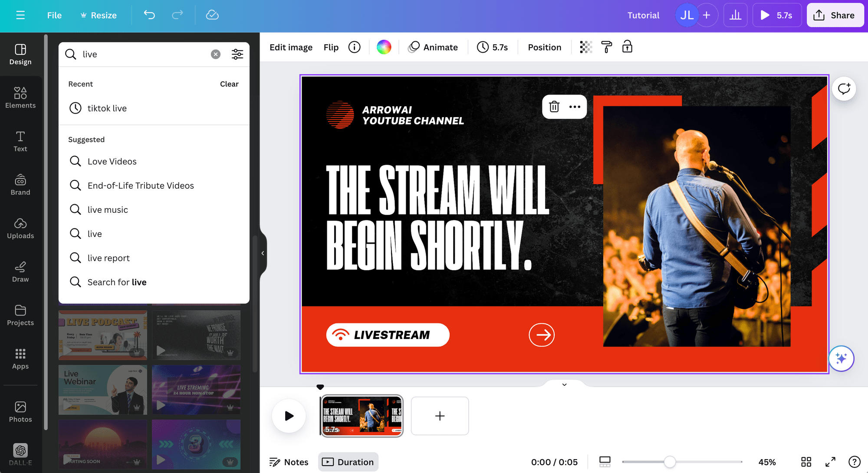868x473 pixels.
Task: Click the DALL-E icon in sidebar
Action: click(x=20, y=451)
